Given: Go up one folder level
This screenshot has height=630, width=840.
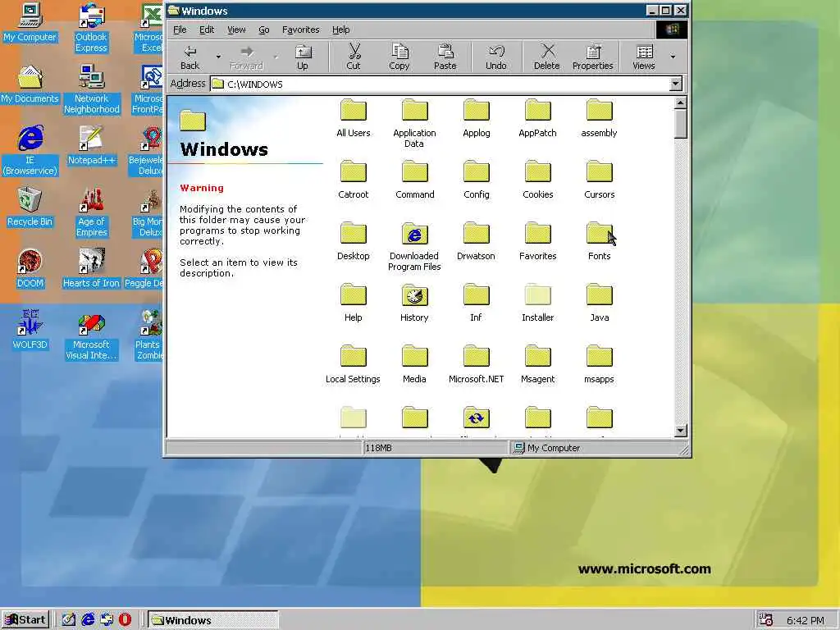Looking at the screenshot, I should click(x=303, y=57).
